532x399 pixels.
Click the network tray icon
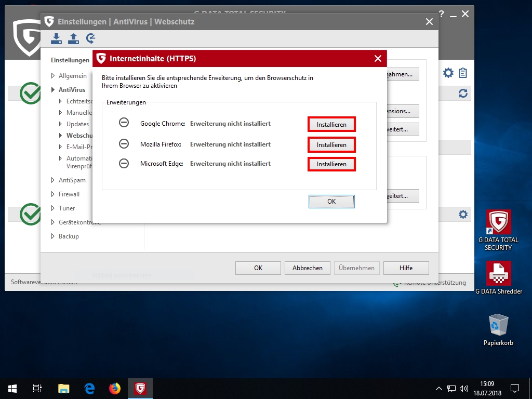[451, 389]
